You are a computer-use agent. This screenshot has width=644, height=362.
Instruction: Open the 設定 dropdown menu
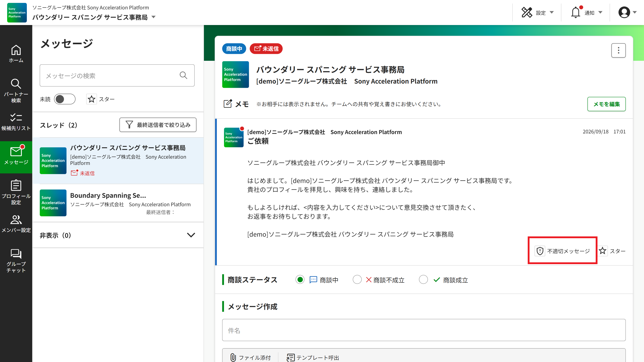(538, 13)
